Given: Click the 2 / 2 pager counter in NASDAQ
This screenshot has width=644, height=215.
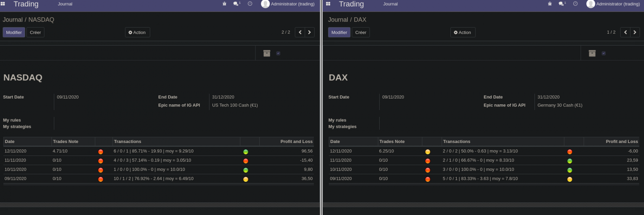Looking at the screenshot, I should pyautogui.click(x=286, y=32).
